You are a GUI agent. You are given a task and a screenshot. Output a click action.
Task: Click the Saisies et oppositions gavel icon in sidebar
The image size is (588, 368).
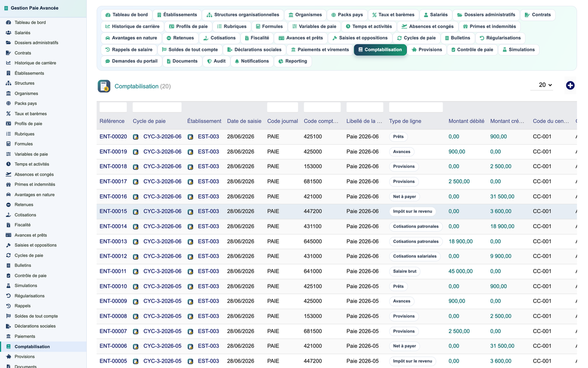pos(8,245)
